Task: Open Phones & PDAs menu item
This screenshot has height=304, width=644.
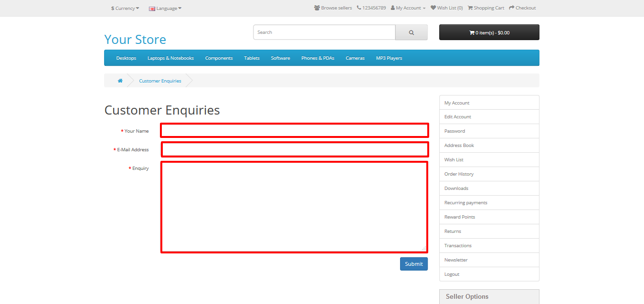Action: click(x=317, y=58)
